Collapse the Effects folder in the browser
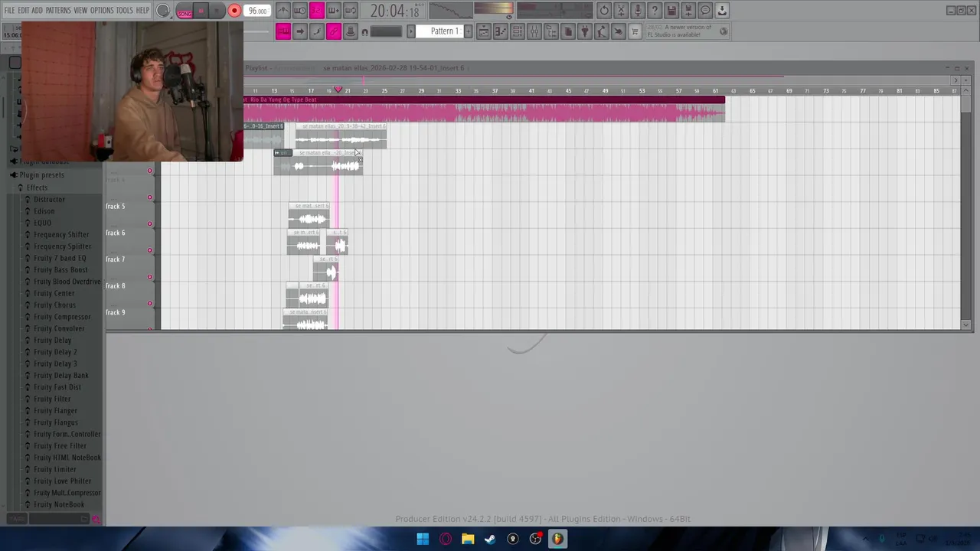The width and height of the screenshot is (980, 551). [x=37, y=187]
